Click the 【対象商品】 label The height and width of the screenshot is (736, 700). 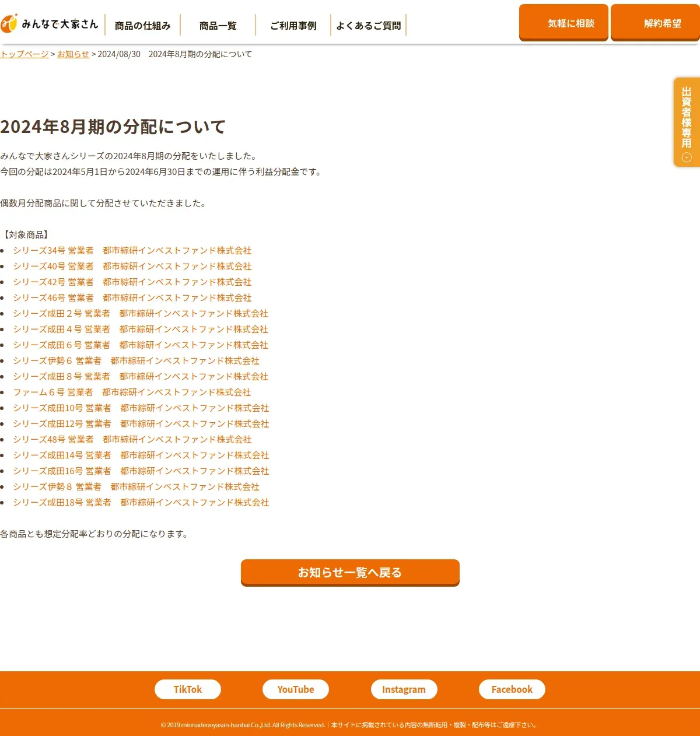point(26,235)
